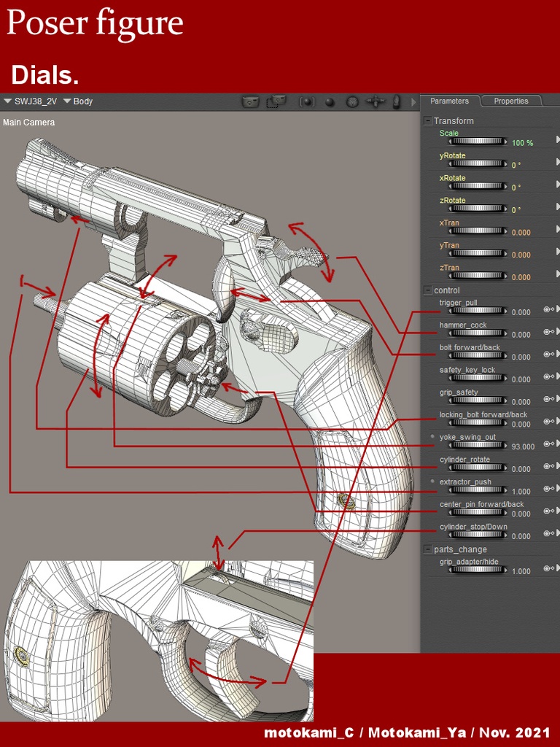Viewport: 560px width, 747px height.
Task: Open the cylinder_rotate parameter options arrow
Action: (558, 466)
